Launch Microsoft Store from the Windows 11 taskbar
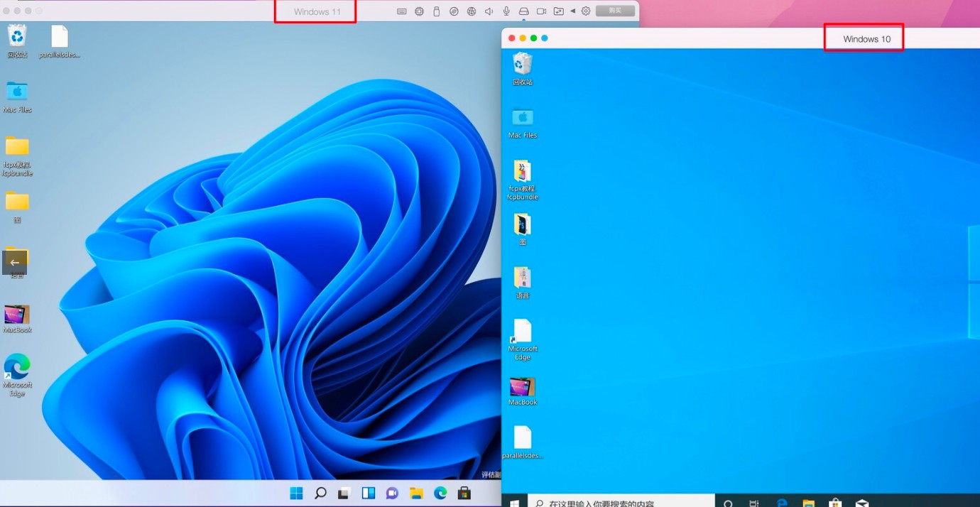 464,492
